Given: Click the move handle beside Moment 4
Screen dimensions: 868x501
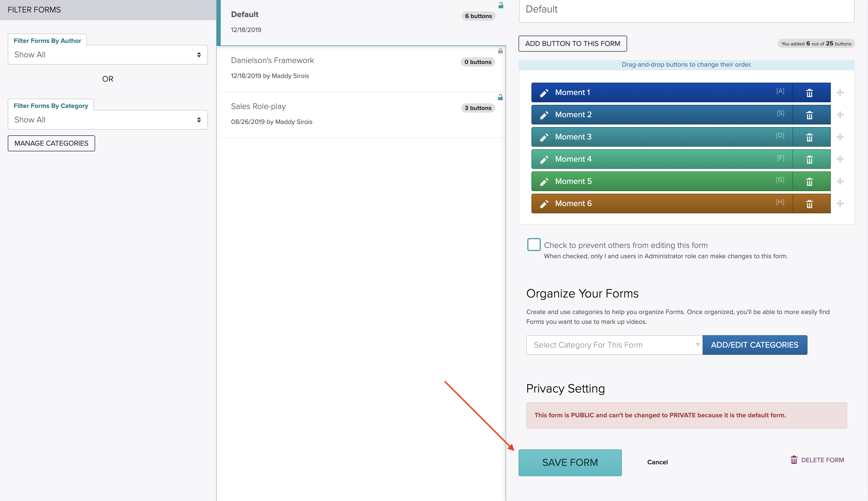Looking at the screenshot, I should pos(840,159).
